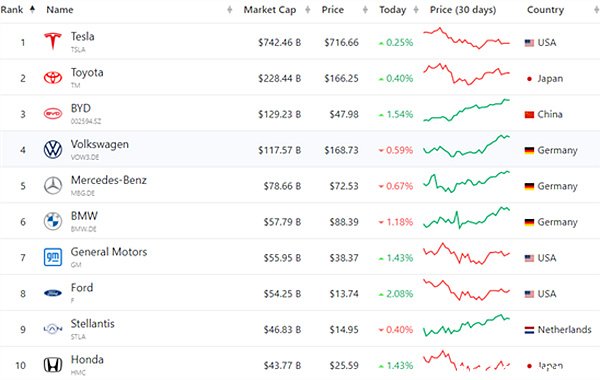Select the BMW roundel logo
The image size is (600, 380).
pos(53,221)
